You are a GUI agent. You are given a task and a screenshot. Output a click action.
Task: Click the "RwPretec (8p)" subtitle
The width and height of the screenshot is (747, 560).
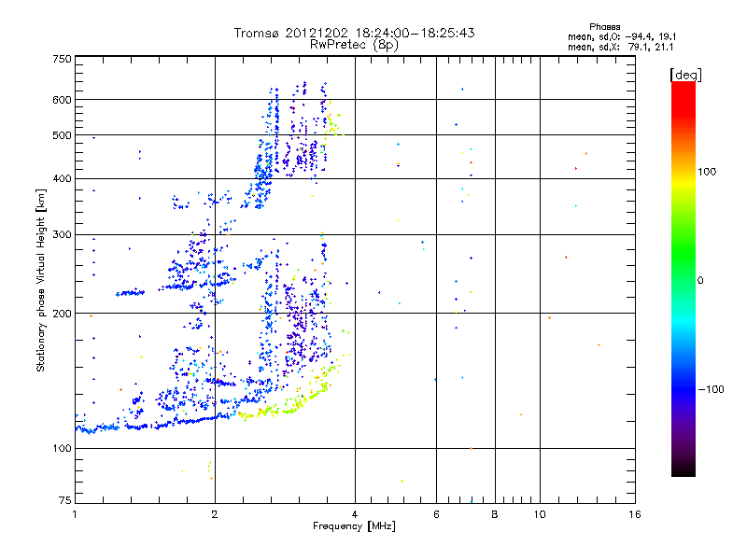click(x=354, y=45)
